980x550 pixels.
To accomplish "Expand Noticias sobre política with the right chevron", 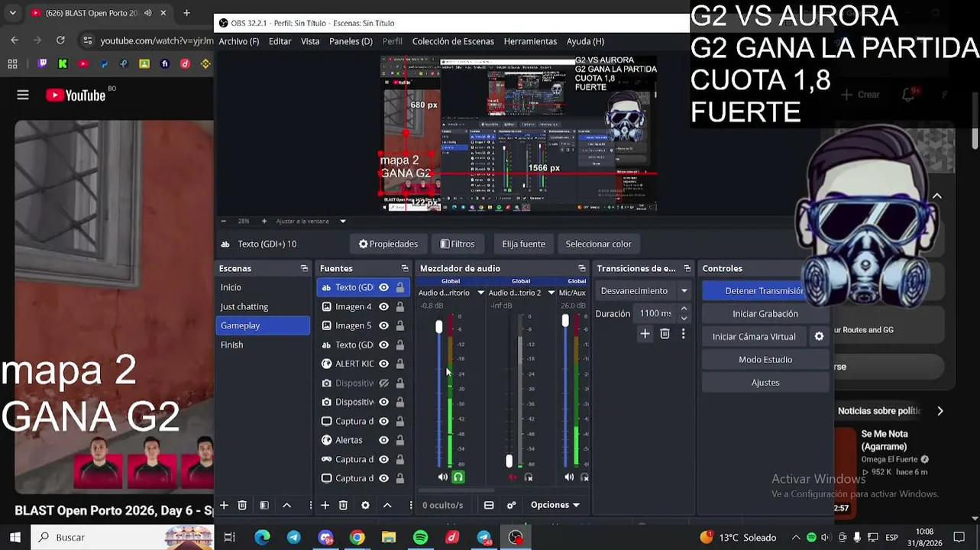I will coord(940,411).
